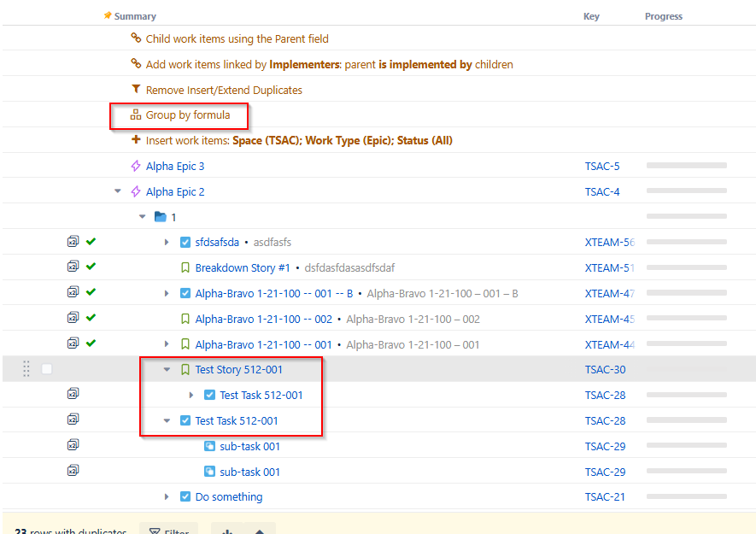Expand the sfdsafsda task row
The image size is (756, 534).
[167, 242]
